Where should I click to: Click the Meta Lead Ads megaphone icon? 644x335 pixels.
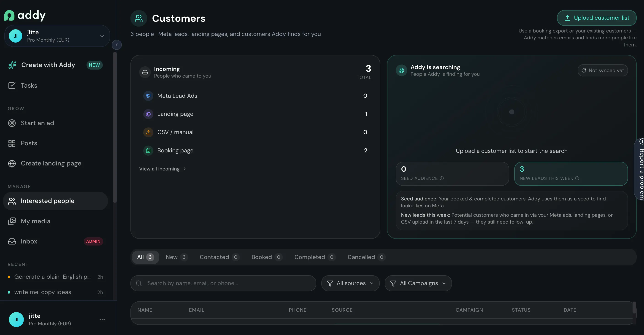click(148, 96)
